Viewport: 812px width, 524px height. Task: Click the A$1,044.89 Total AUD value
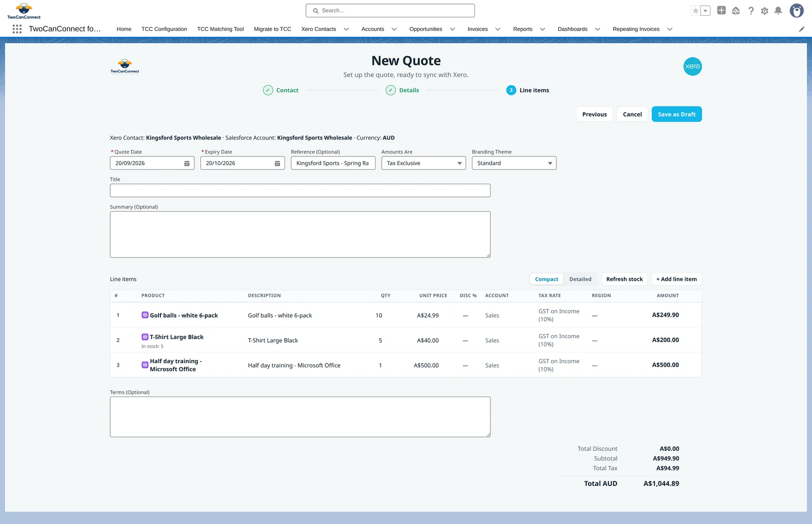click(661, 484)
